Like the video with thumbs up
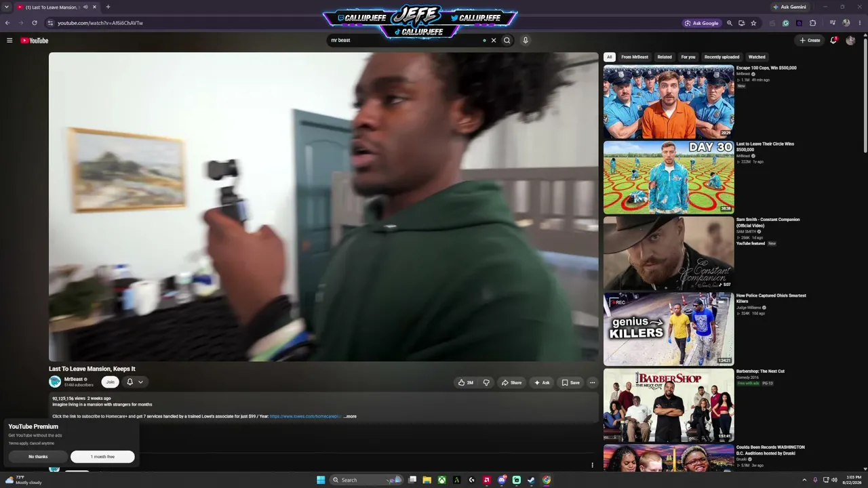This screenshot has height=488, width=868. click(466, 383)
